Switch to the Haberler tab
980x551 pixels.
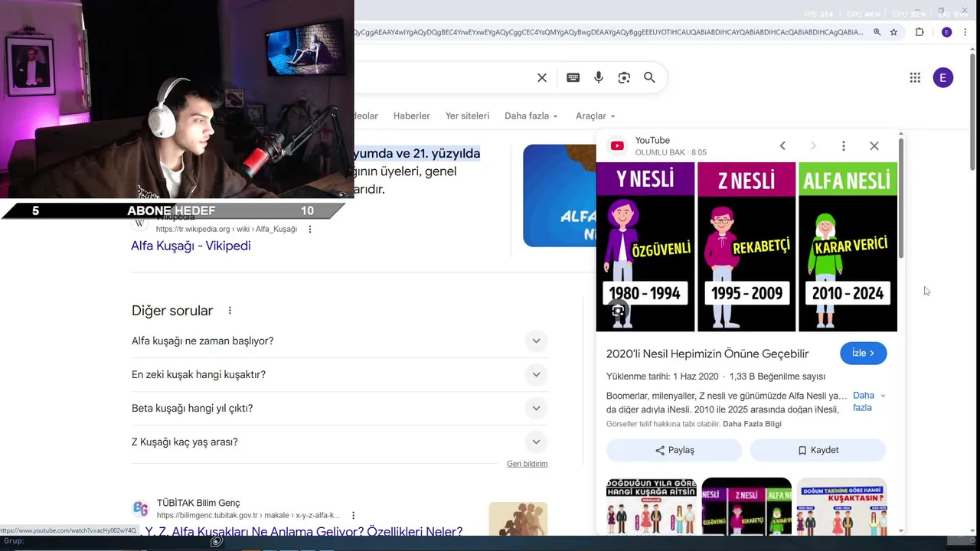(x=412, y=116)
